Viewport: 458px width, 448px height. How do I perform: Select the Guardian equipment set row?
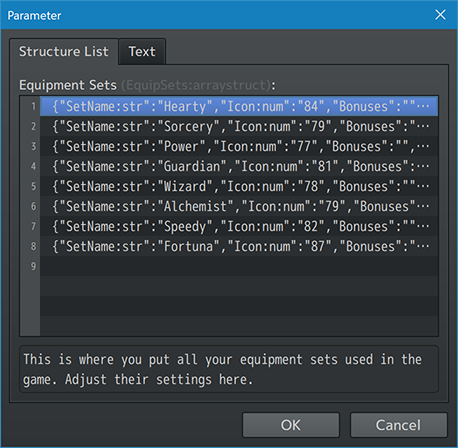click(x=239, y=166)
